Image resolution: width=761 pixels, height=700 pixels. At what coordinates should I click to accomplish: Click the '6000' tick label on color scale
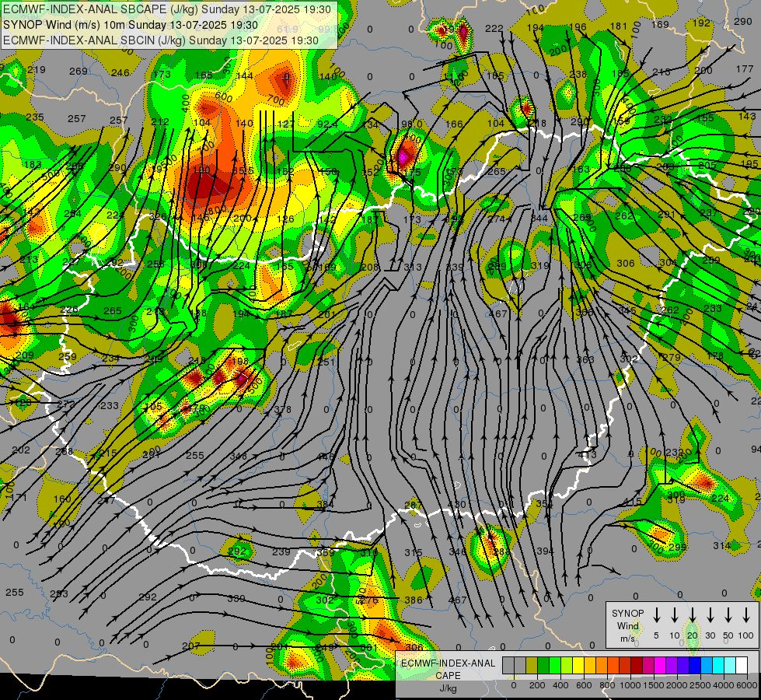(746, 685)
